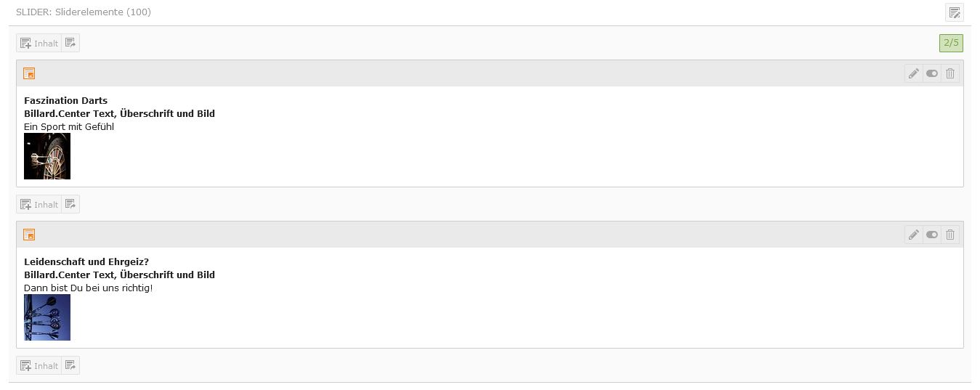Hide the Leidenschaft und Ehrgeiz element via toggle

(x=932, y=235)
